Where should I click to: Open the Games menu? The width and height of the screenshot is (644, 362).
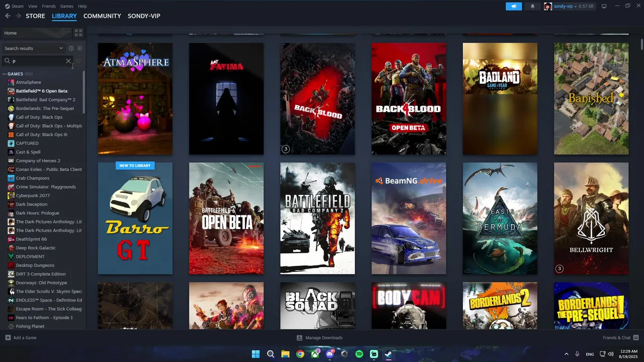[66, 6]
